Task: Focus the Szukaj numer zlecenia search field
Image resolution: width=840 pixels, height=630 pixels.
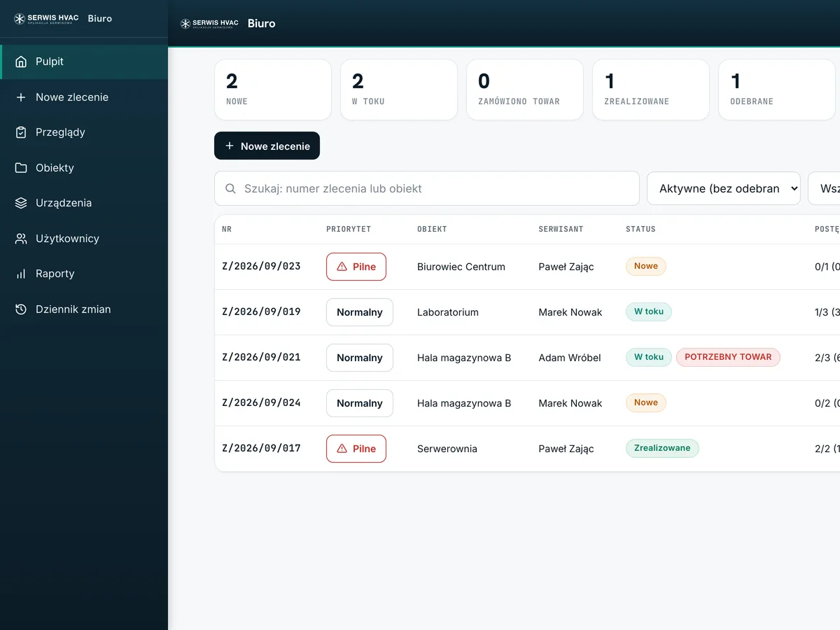Action: 427,188
